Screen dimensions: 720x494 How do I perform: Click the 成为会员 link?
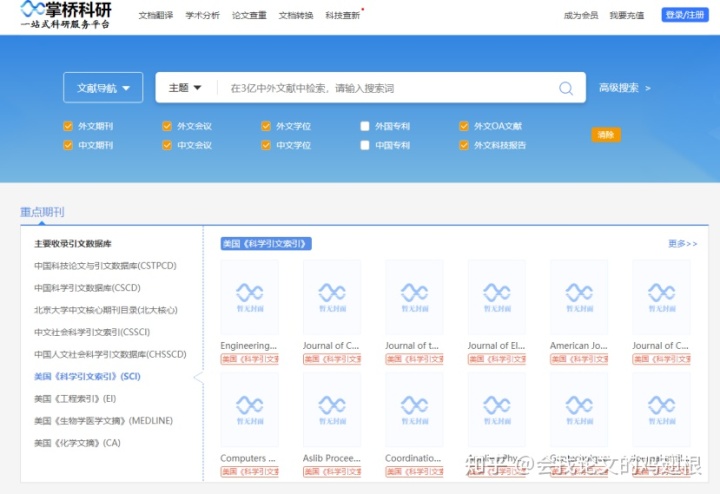(581, 15)
